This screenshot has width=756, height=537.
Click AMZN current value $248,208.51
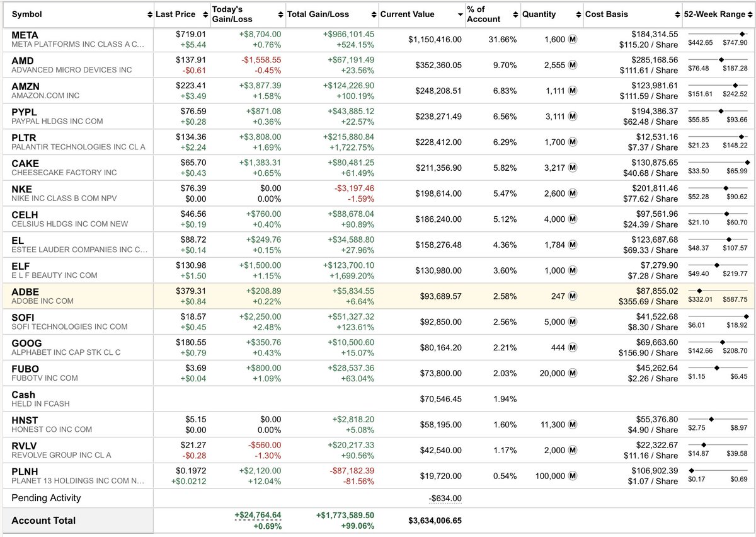pyautogui.click(x=438, y=91)
